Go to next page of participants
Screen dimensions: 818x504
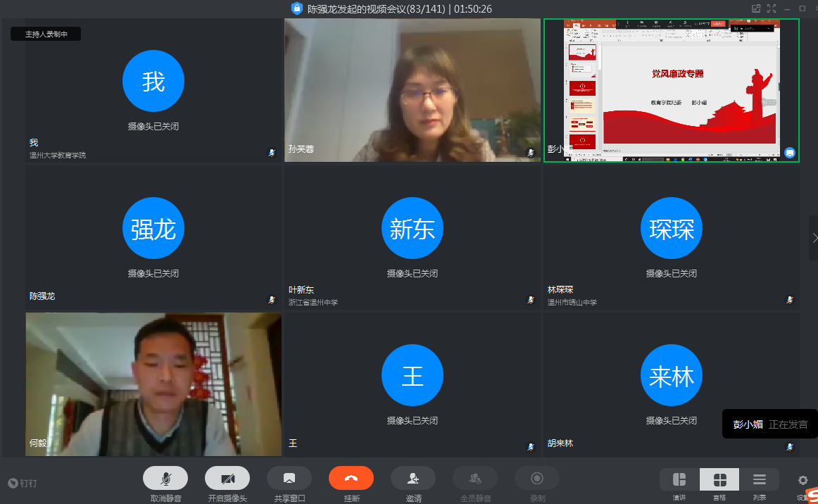point(814,238)
